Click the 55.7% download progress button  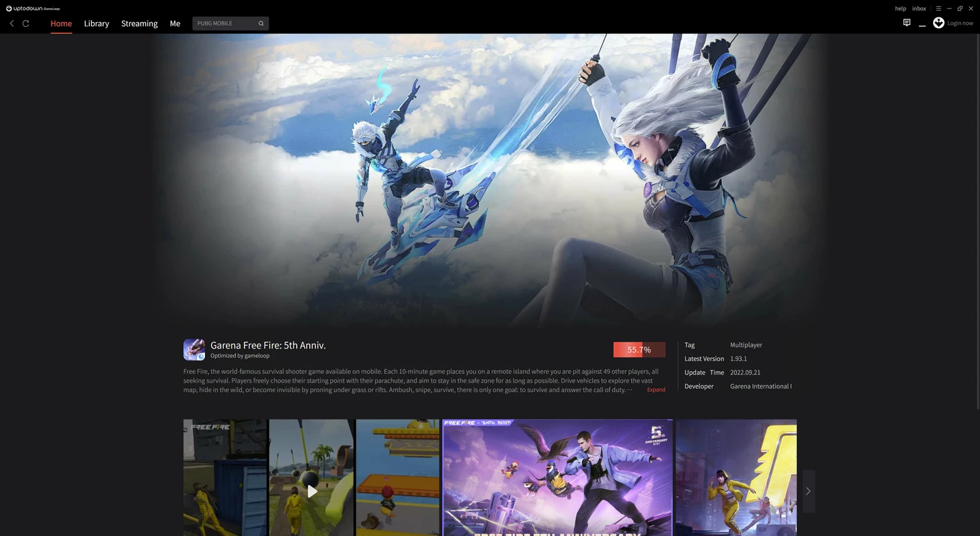(639, 350)
